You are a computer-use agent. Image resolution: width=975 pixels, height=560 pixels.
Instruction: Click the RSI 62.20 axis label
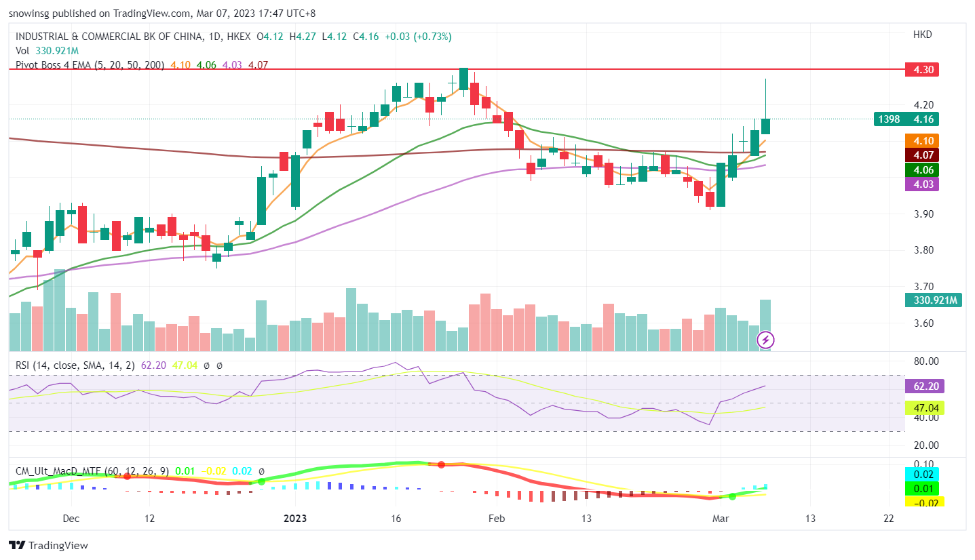coord(926,386)
